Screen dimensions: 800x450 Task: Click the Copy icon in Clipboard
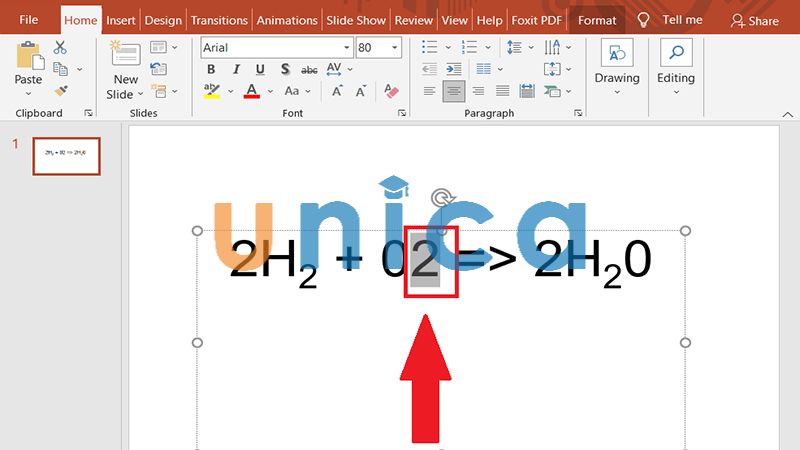coord(60,69)
